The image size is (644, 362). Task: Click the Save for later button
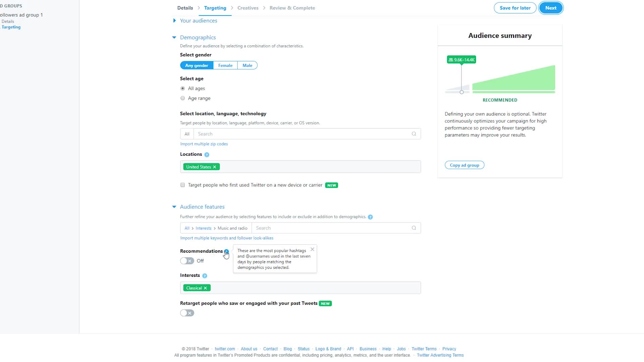click(x=515, y=8)
